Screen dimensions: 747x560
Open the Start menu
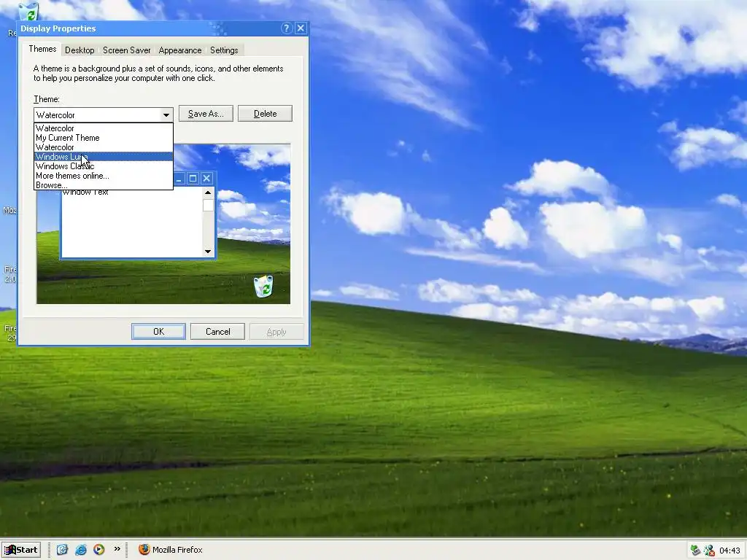(x=21, y=550)
